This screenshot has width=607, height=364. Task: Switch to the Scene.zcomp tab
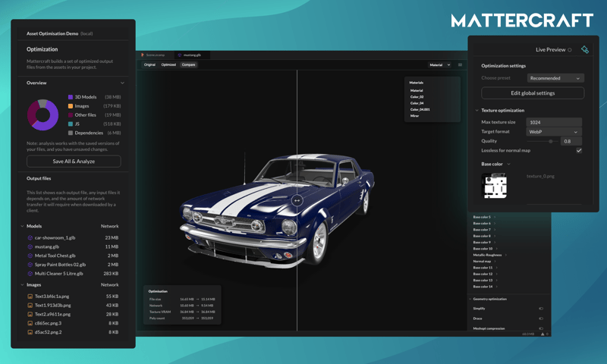pos(155,55)
